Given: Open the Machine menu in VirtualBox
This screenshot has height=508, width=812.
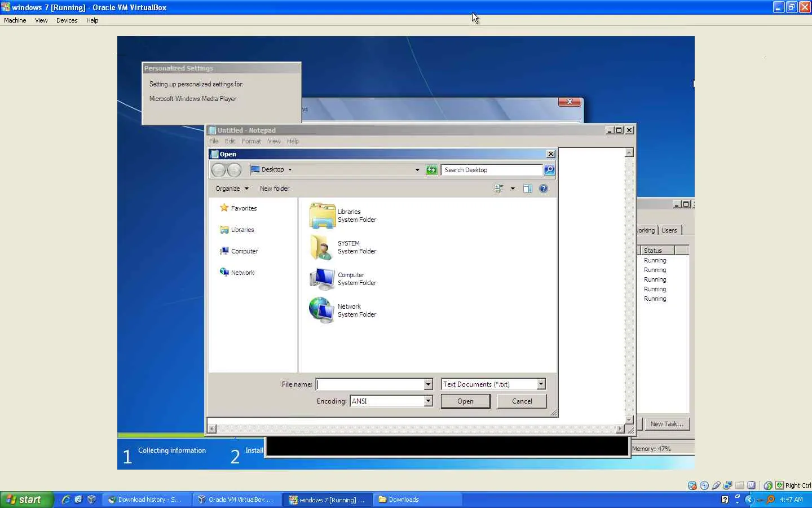Looking at the screenshot, I should coord(15,20).
